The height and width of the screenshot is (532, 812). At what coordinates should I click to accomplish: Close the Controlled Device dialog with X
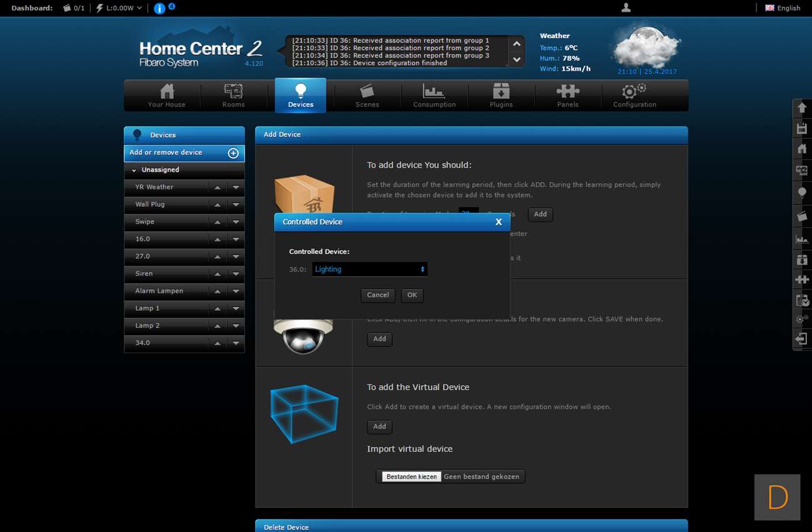coord(498,222)
